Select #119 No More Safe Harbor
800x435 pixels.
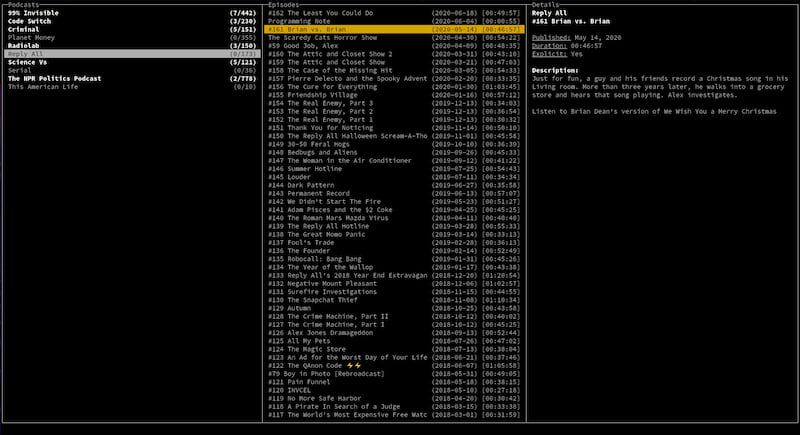pyautogui.click(x=394, y=398)
